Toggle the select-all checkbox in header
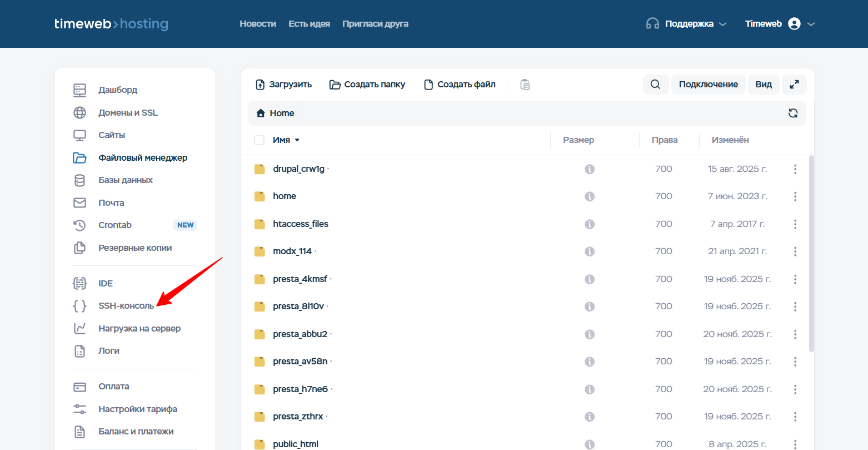This screenshot has width=868, height=450. coord(259,140)
